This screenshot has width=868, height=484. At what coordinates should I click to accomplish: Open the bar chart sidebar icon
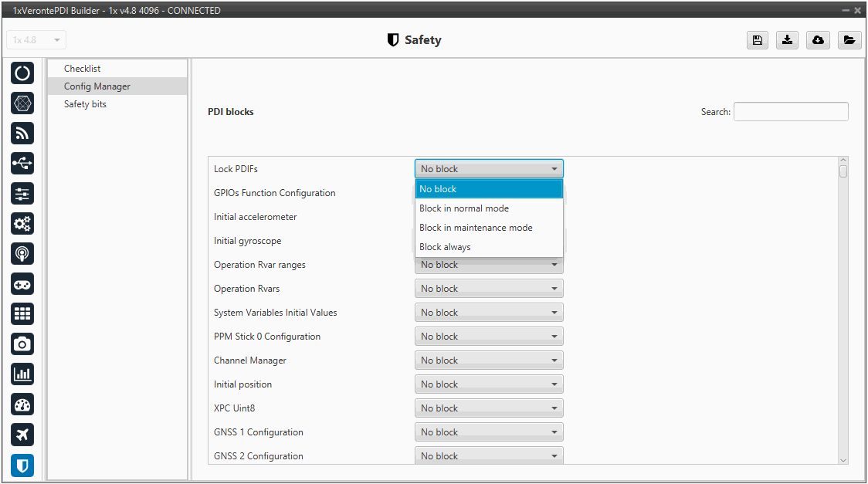click(22, 374)
